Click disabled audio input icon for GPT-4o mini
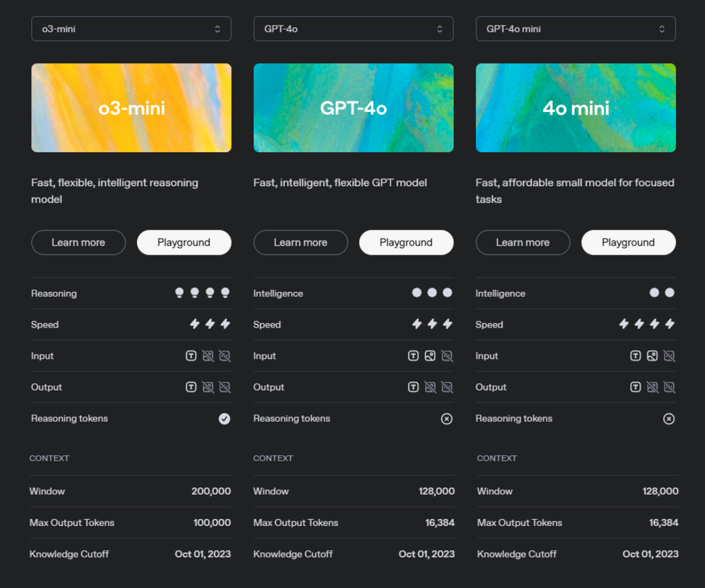This screenshot has width=705, height=588. coord(669,356)
